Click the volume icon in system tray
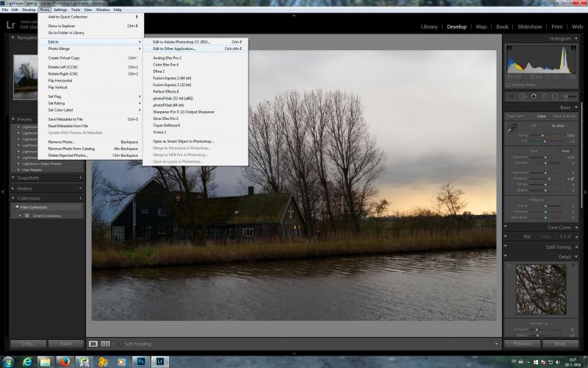The image size is (588, 368). (557, 362)
